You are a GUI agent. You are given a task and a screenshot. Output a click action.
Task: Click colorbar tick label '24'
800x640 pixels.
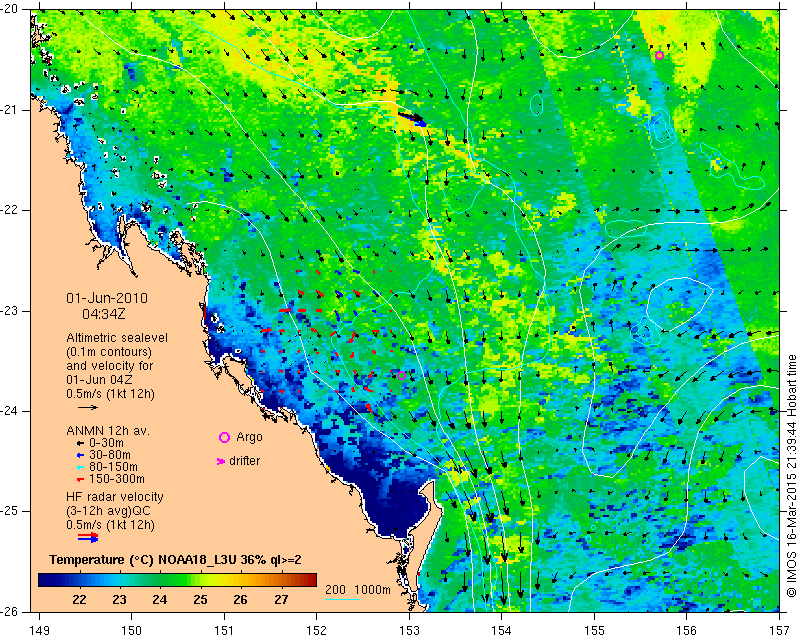point(160,600)
